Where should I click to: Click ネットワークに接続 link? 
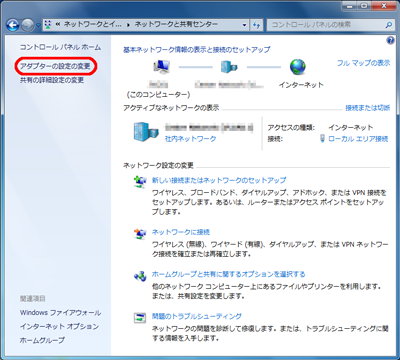(181, 232)
